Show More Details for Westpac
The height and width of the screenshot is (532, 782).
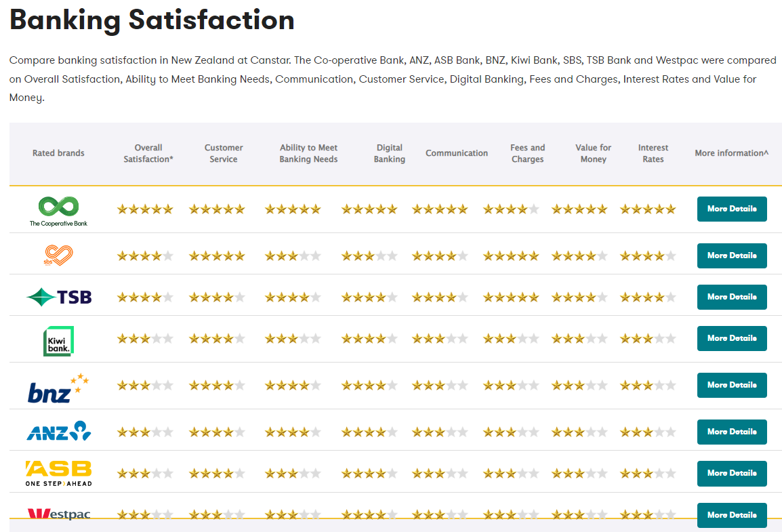(732, 515)
